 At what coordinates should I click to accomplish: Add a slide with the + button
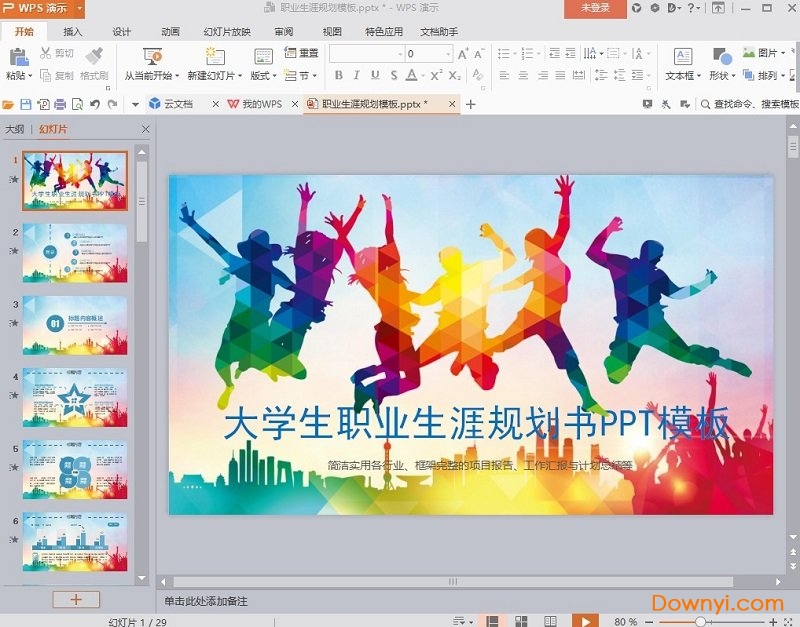point(75,598)
